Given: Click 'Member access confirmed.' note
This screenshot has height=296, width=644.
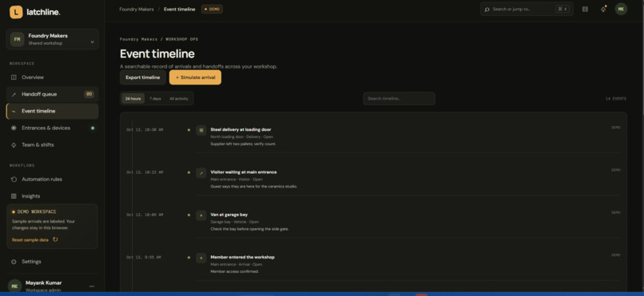Looking at the screenshot, I should 235,272.
